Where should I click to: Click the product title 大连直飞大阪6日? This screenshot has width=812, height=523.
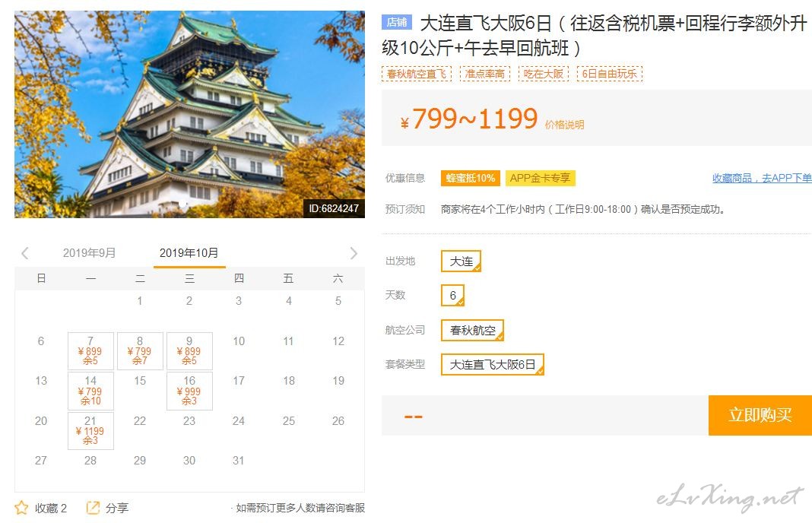594,36
